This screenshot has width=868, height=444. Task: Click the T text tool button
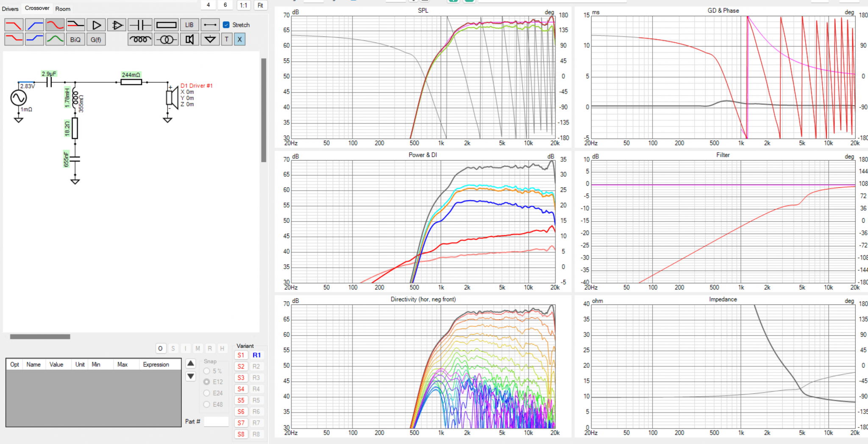click(x=227, y=39)
